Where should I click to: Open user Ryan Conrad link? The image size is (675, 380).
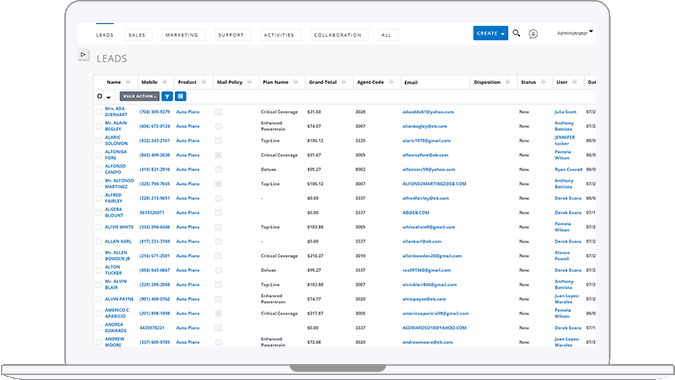click(x=568, y=170)
